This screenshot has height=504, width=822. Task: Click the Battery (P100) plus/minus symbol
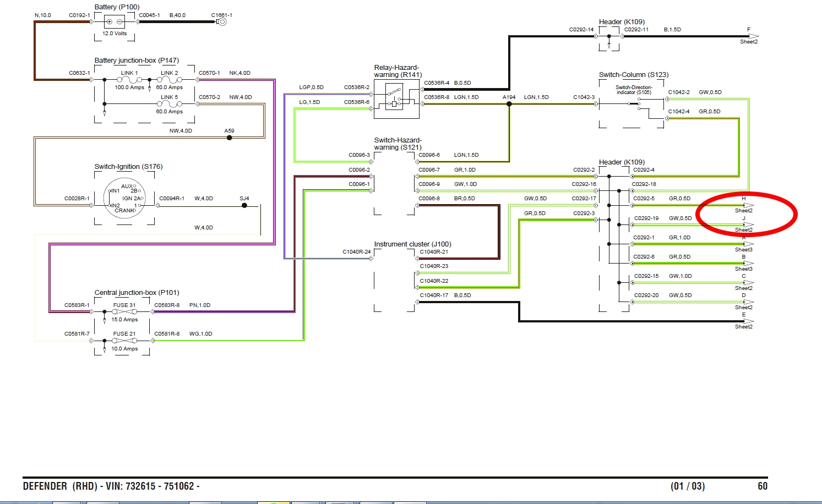click(114, 22)
